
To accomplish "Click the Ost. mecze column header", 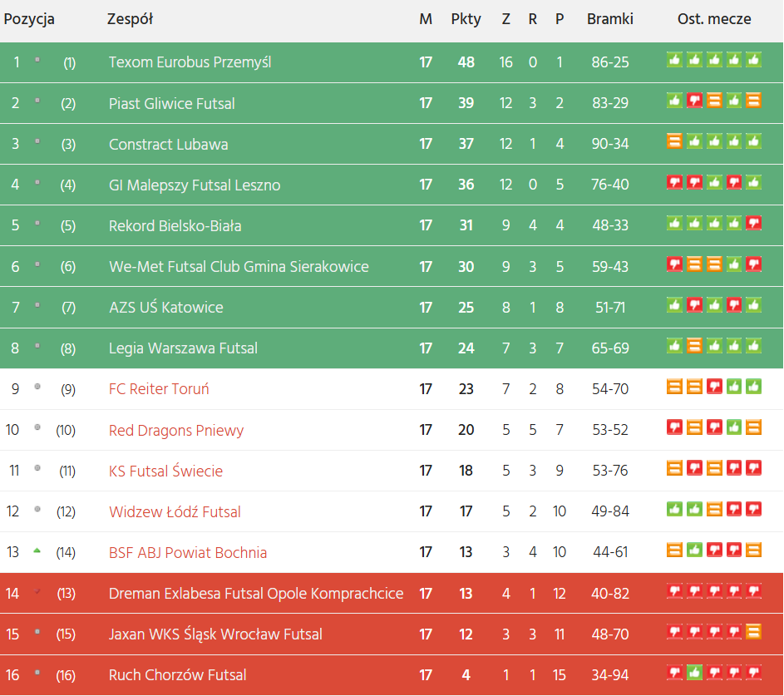I will 714,19.
